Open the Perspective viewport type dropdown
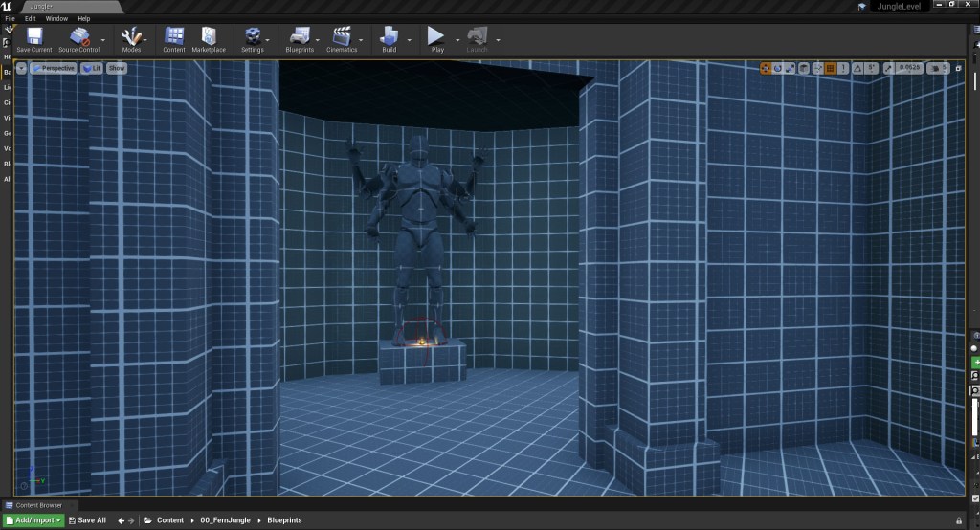This screenshot has width=980, height=530. (x=53, y=68)
